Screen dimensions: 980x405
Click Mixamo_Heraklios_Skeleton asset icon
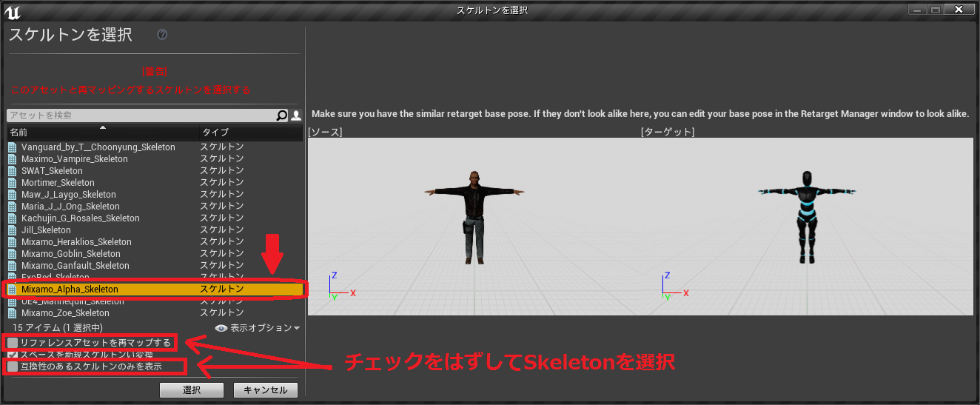(x=12, y=242)
